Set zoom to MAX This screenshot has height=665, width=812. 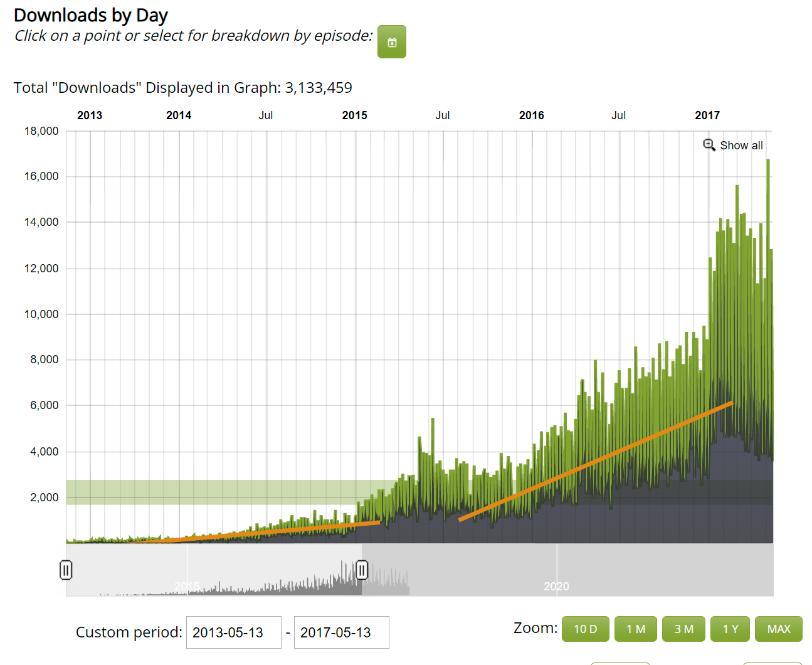[779, 629]
